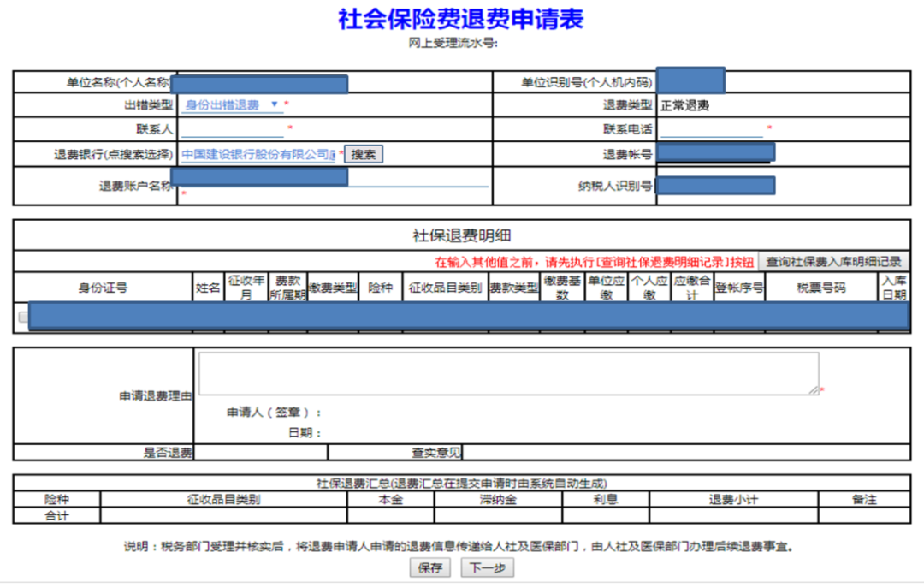
Task: Click the 入库日期 column header
Action: point(894,288)
